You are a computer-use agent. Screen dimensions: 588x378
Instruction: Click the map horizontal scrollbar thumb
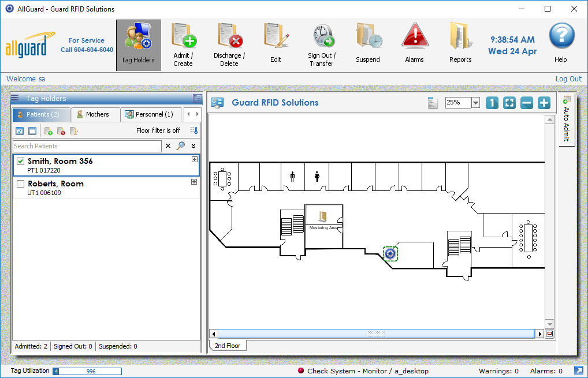point(376,334)
